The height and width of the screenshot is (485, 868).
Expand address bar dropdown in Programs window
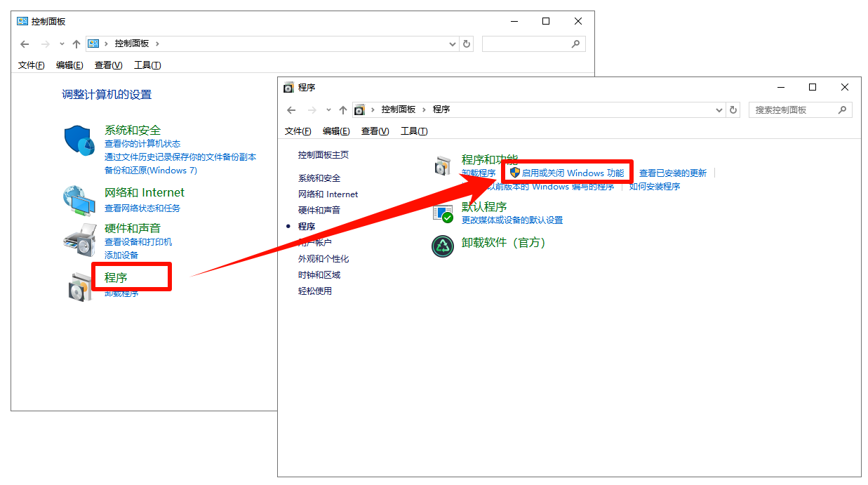(x=719, y=110)
